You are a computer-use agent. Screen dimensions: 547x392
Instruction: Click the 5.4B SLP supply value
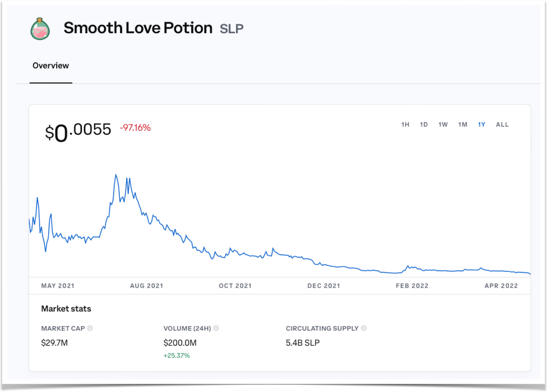[x=303, y=343]
